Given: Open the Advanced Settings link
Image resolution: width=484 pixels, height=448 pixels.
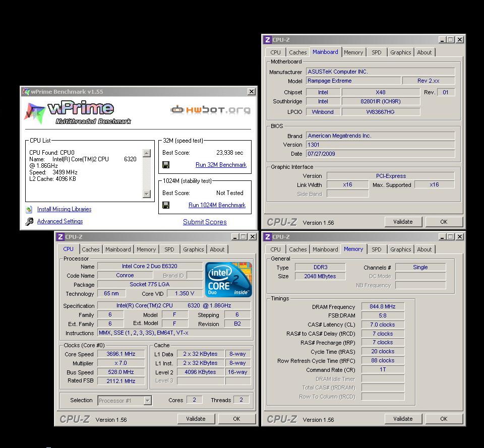Looking at the screenshot, I should click(60, 221).
